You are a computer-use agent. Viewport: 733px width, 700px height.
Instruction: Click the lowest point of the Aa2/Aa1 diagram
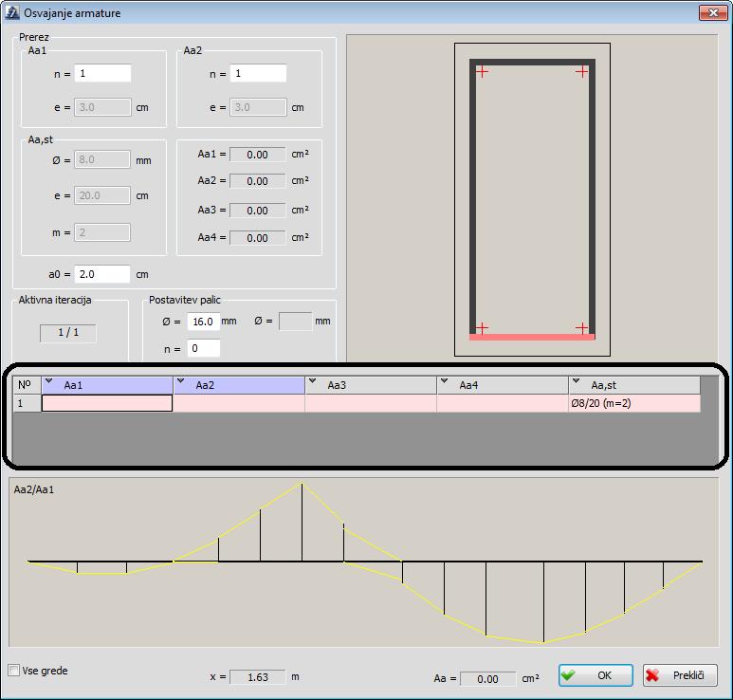tap(543, 642)
